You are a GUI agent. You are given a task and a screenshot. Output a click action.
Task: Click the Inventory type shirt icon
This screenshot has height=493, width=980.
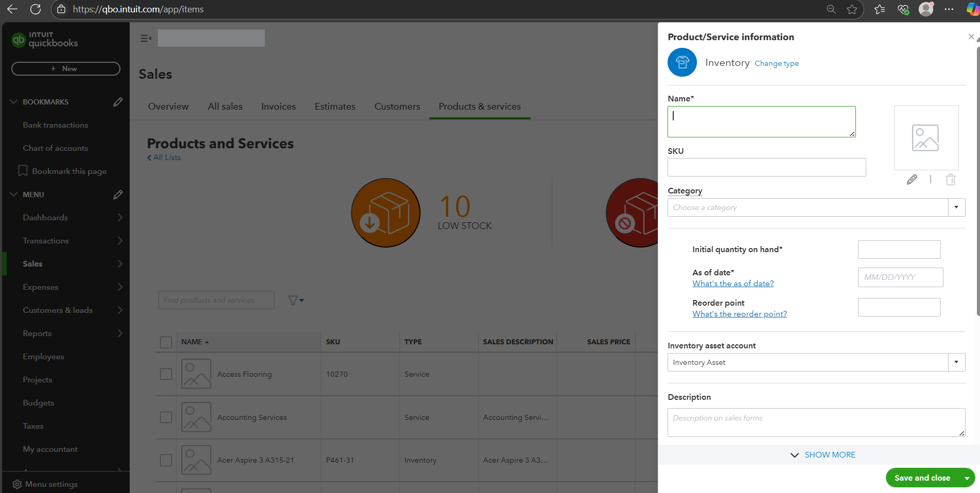[x=682, y=62]
